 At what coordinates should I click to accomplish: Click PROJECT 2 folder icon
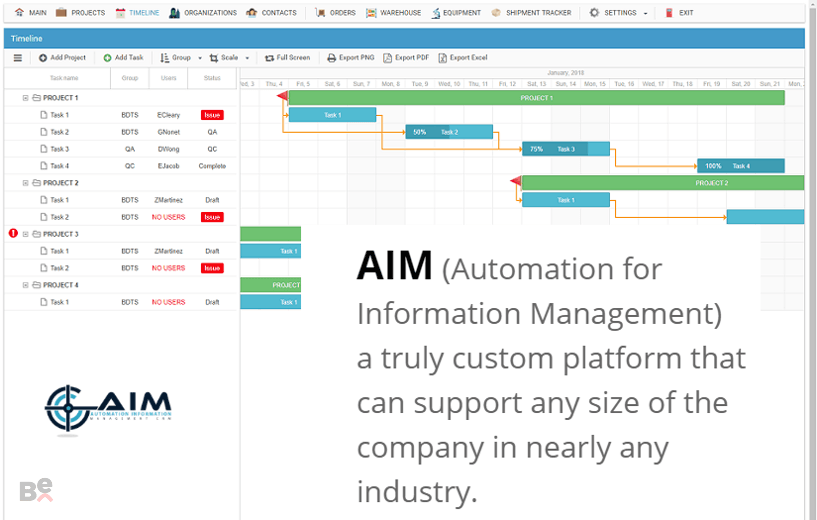click(36, 183)
